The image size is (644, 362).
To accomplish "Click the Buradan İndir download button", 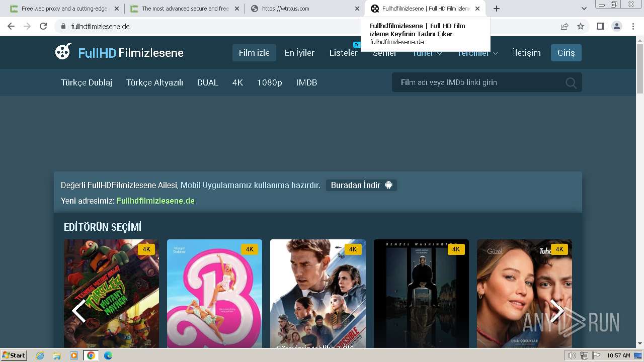I will (x=361, y=185).
